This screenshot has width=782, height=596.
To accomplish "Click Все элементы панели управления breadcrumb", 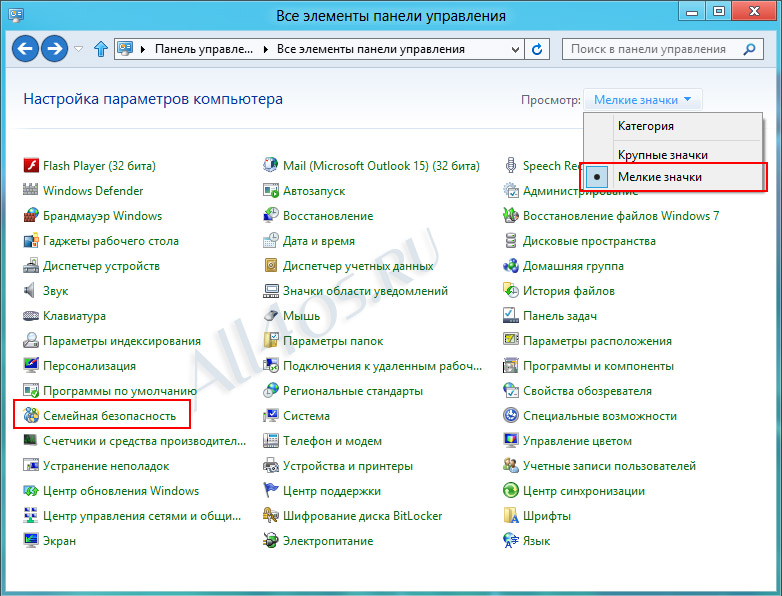I will [371, 49].
